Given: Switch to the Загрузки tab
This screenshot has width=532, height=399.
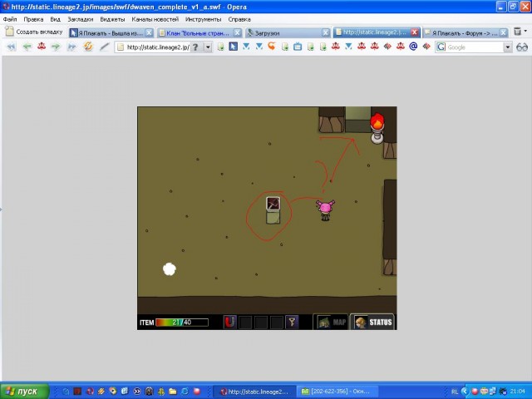Looking at the screenshot, I should [x=288, y=32].
